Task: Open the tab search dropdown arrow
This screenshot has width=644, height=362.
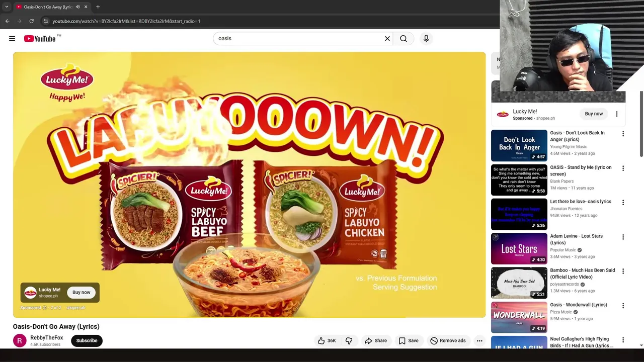Action: 7,7
